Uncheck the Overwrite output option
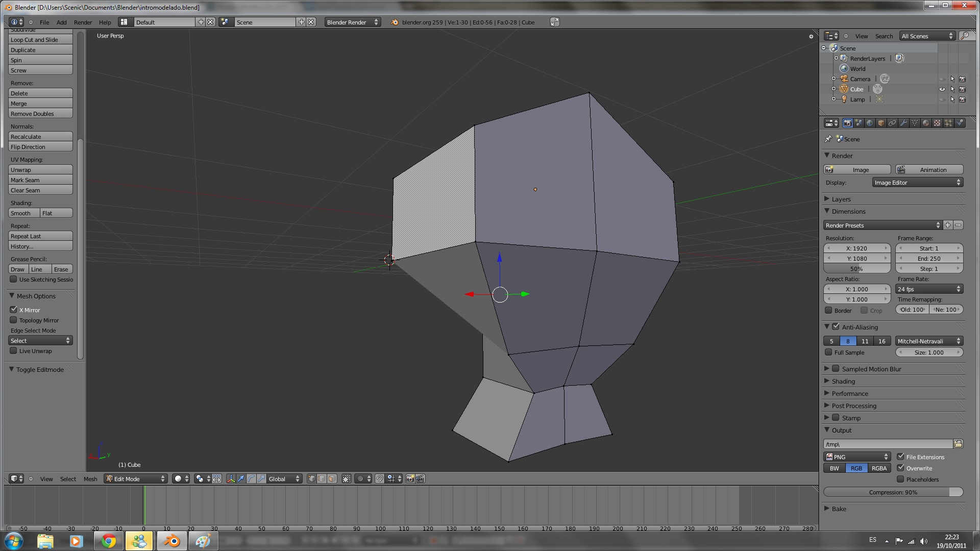980x551 pixels. [x=900, y=468]
